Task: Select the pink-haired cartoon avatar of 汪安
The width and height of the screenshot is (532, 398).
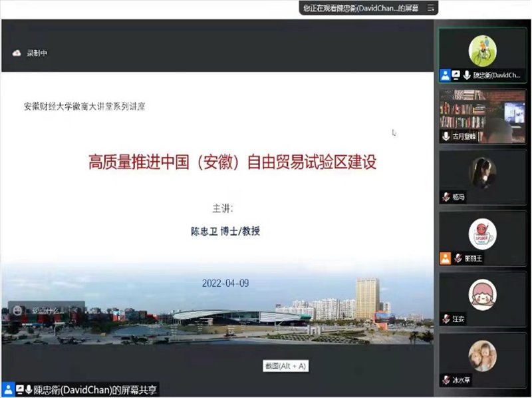Action: 483,295
